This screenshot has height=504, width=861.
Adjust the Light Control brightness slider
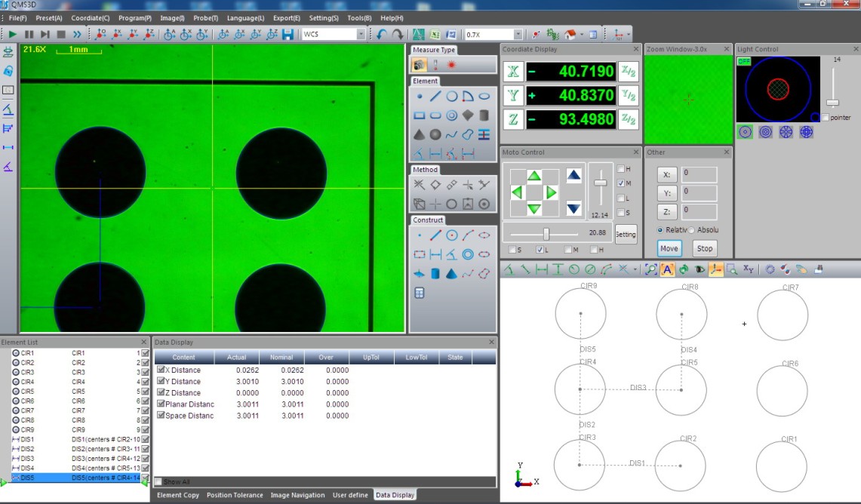point(833,103)
